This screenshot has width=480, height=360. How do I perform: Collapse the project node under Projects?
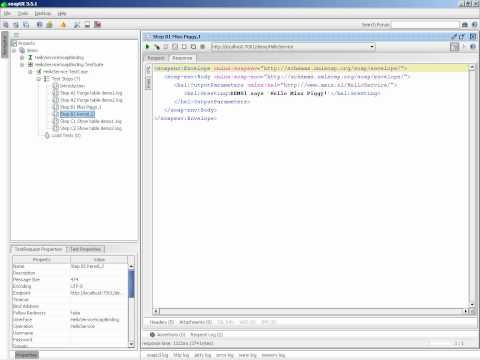(14, 50)
